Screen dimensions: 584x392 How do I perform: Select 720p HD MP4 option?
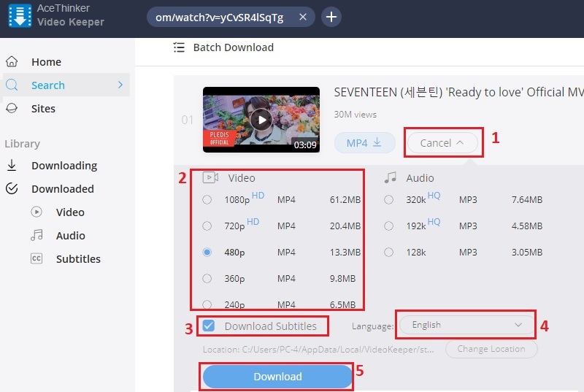pos(207,226)
